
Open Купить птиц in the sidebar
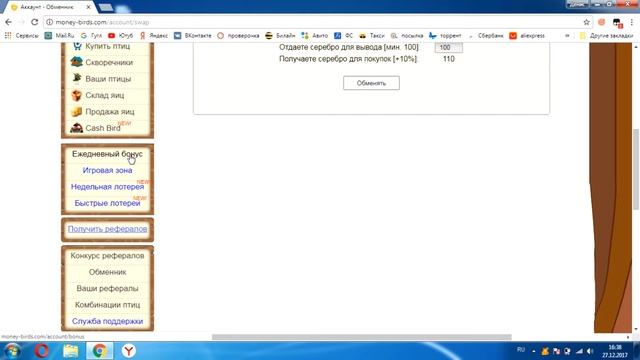[x=108, y=46]
